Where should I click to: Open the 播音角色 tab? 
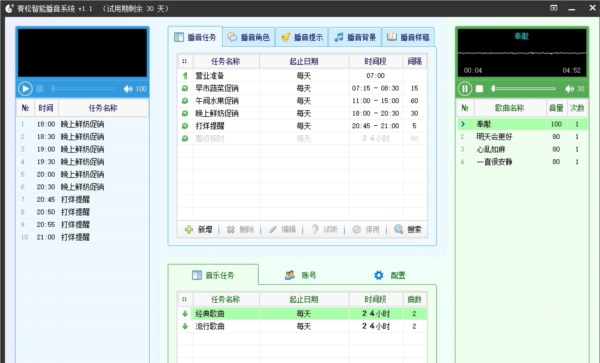point(249,37)
